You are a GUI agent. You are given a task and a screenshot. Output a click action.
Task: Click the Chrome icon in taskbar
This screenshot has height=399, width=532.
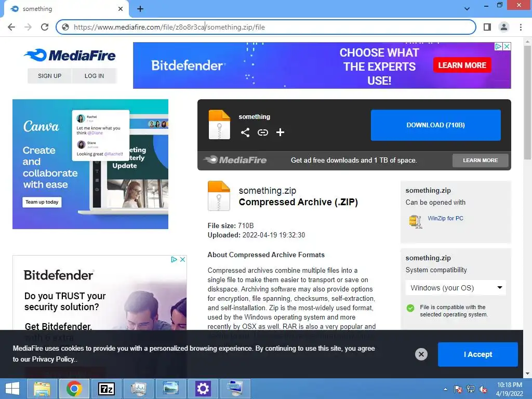[x=74, y=389]
